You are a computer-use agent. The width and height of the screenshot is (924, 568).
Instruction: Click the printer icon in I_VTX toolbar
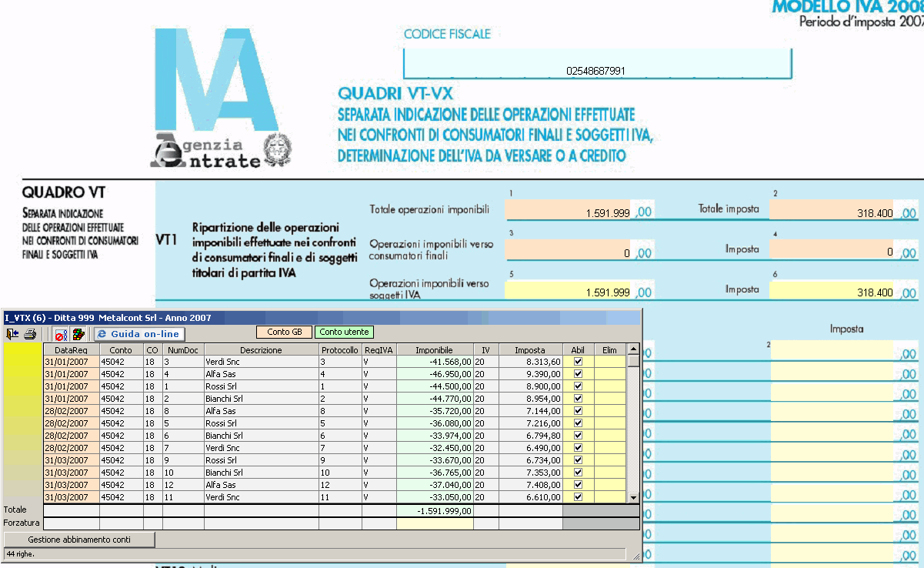point(30,334)
